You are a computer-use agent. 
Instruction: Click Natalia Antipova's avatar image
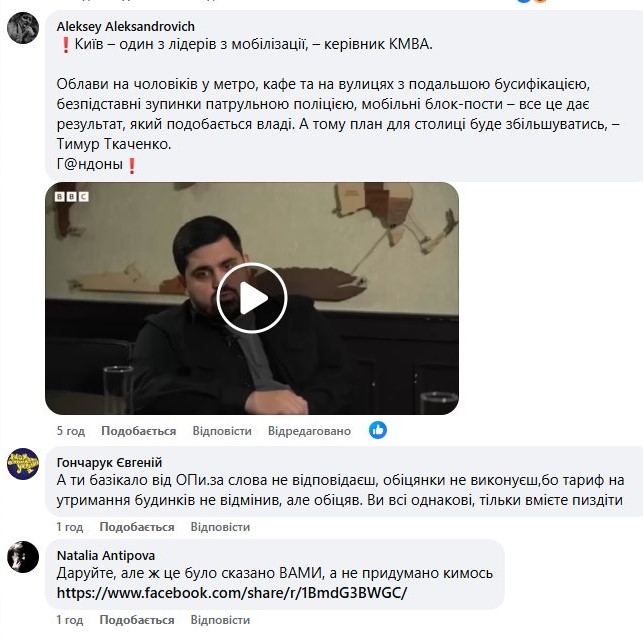23,556
